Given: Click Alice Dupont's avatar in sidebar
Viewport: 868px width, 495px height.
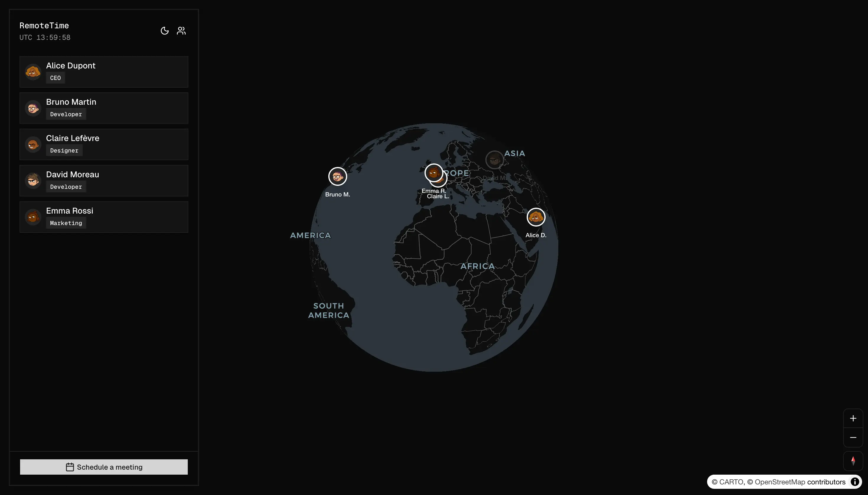Looking at the screenshot, I should click(33, 72).
